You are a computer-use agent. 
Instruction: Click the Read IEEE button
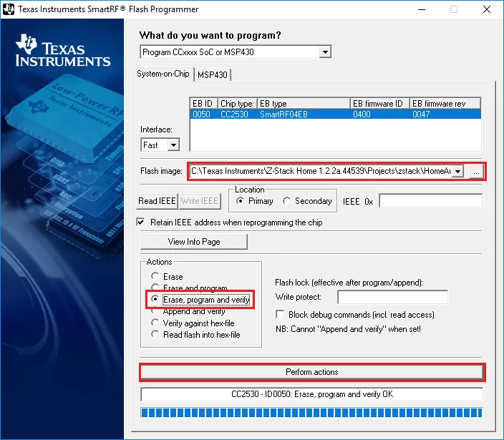157,201
